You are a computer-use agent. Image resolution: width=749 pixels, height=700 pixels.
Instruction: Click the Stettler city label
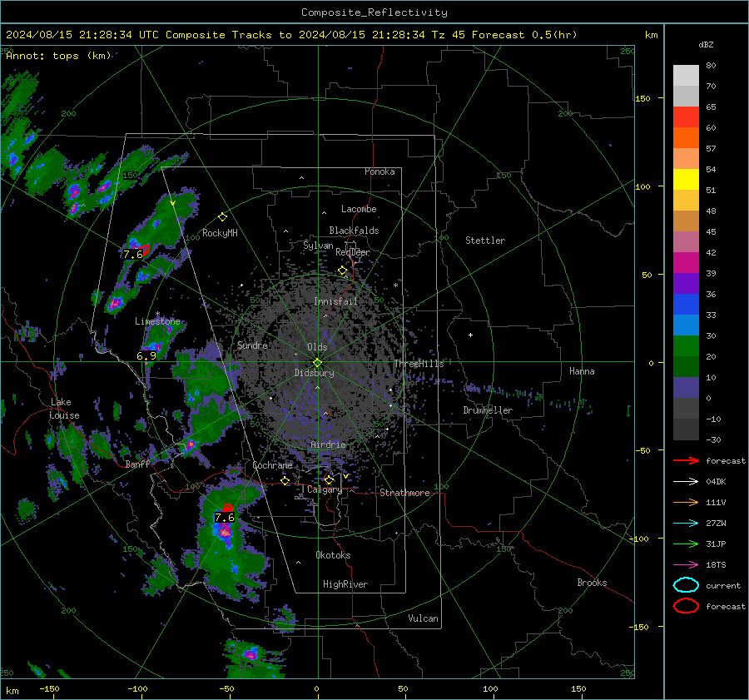point(485,241)
